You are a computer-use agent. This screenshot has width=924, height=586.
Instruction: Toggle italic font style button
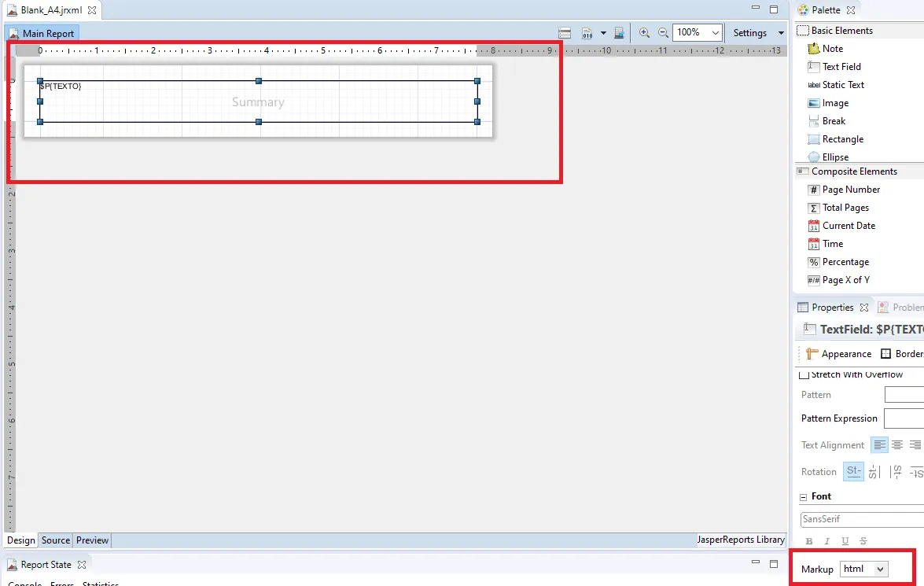coord(826,541)
